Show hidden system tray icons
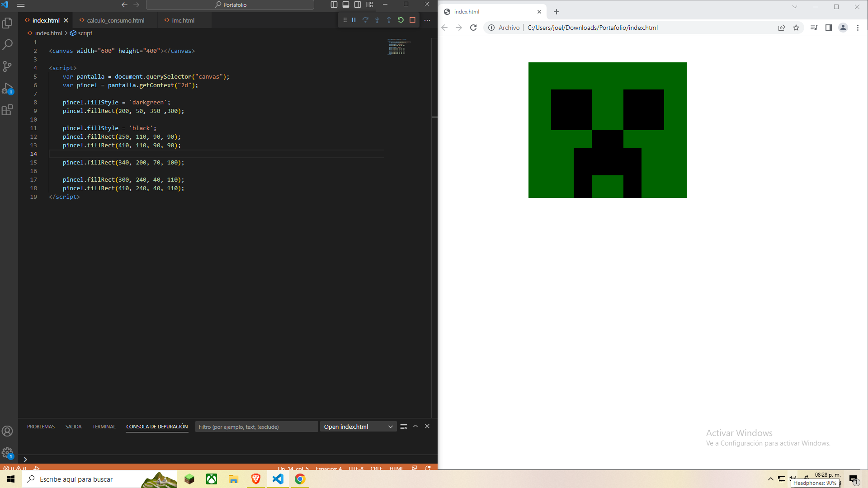The height and width of the screenshot is (488, 868). [x=771, y=479]
